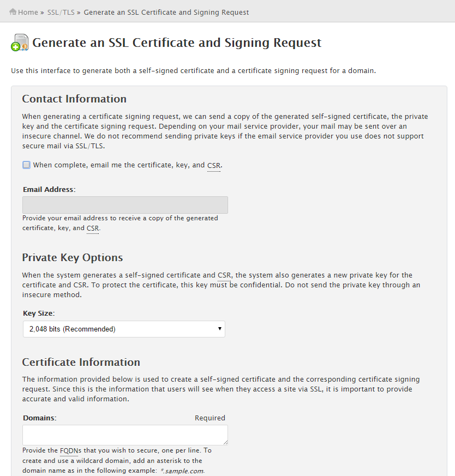The width and height of the screenshot is (455, 476).
Task: Click the SSL certificate page icon
Action: coord(20,42)
